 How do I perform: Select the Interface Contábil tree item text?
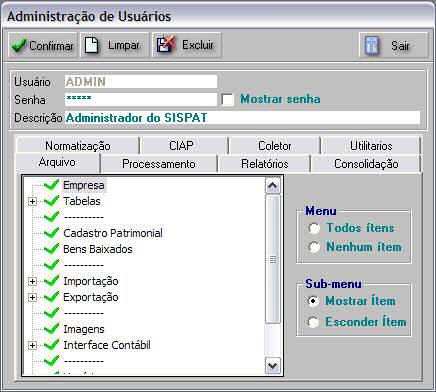coord(107,345)
